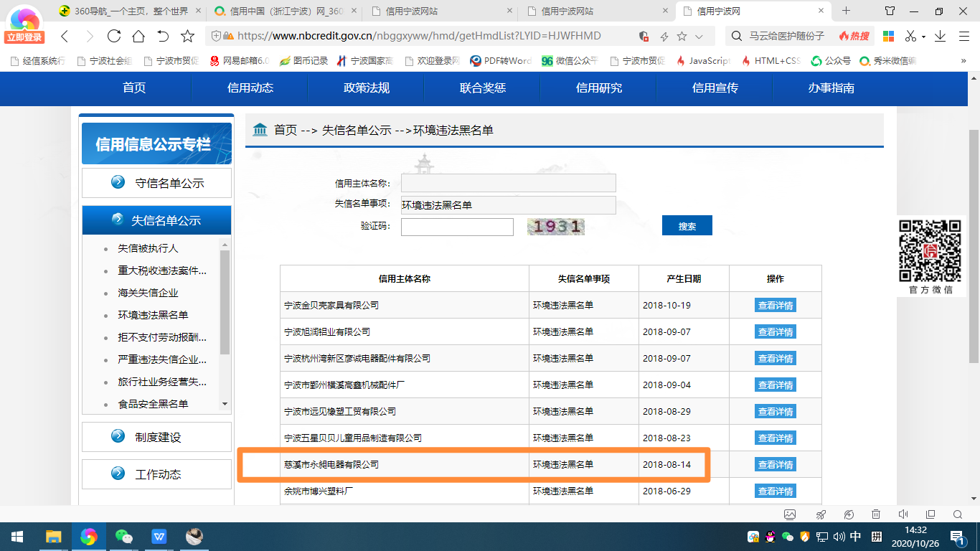Viewport: 980px width, 551px height.
Task: Focus the 信用主体名称 input field
Action: point(509,183)
